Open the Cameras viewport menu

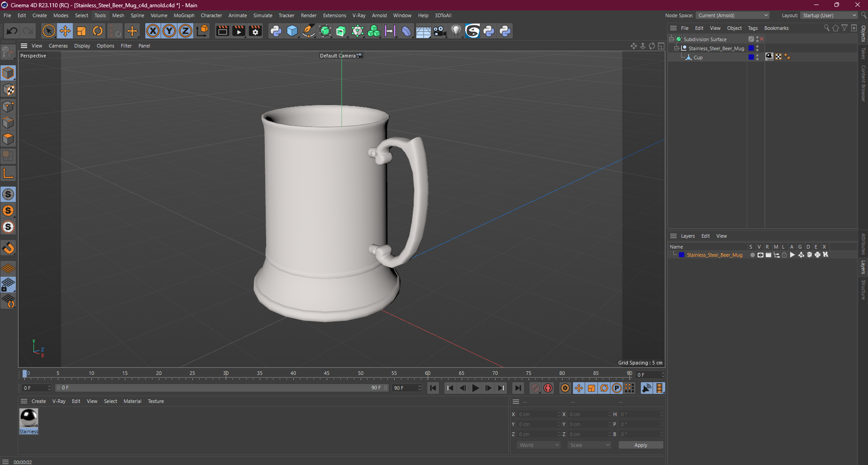point(58,46)
